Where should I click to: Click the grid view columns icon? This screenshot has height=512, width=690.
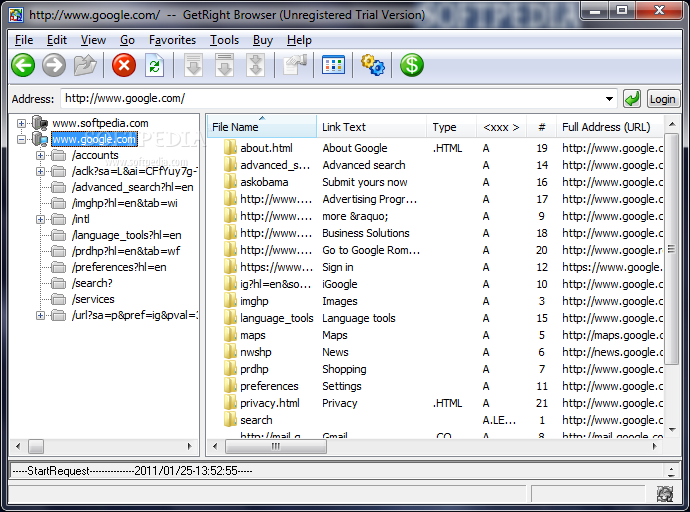click(x=333, y=65)
